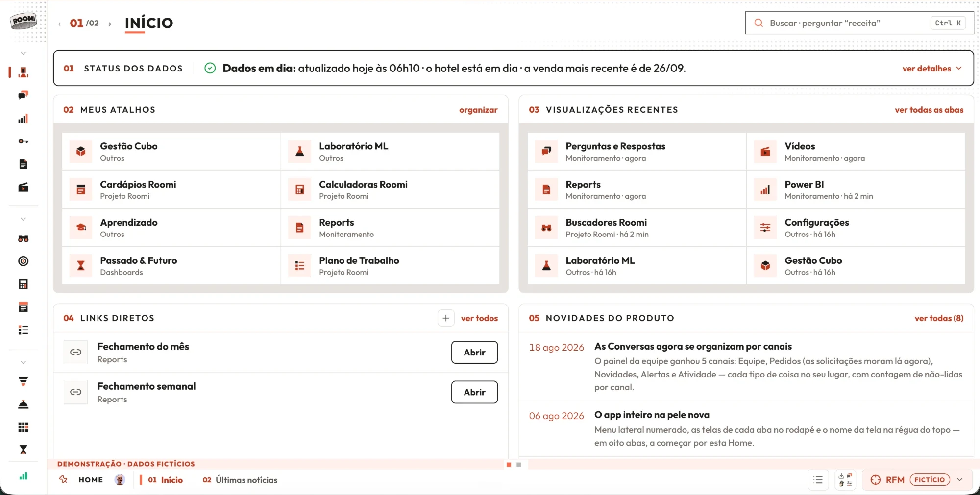Open the RFM Fictício dropdown chevron
This screenshot has height=495, width=980.
959,480
